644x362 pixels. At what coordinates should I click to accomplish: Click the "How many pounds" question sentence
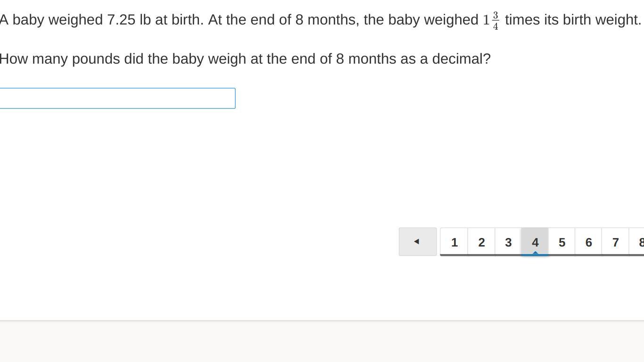tap(245, 59)
